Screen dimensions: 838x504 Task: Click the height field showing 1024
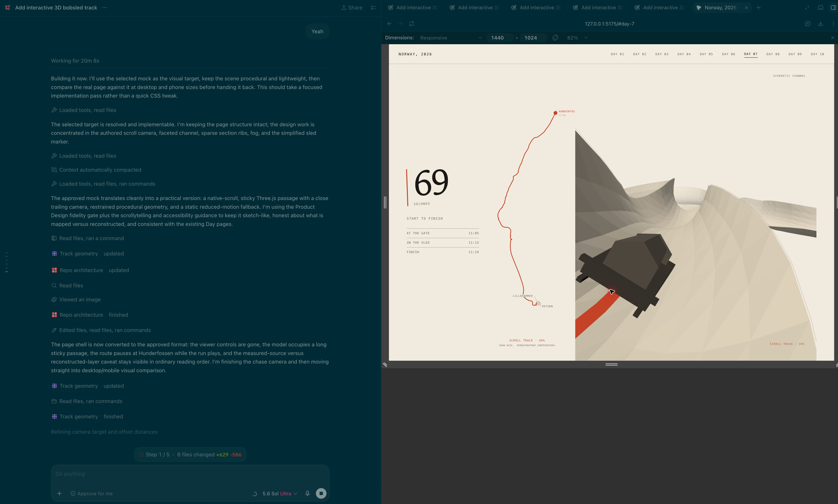(x=533, y=38)
